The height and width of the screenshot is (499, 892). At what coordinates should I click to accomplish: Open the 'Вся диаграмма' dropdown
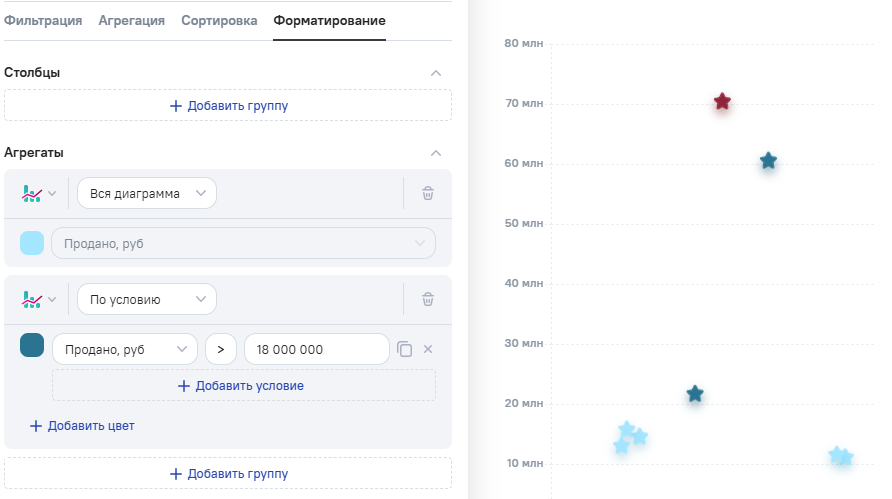(x=147, y=194)
